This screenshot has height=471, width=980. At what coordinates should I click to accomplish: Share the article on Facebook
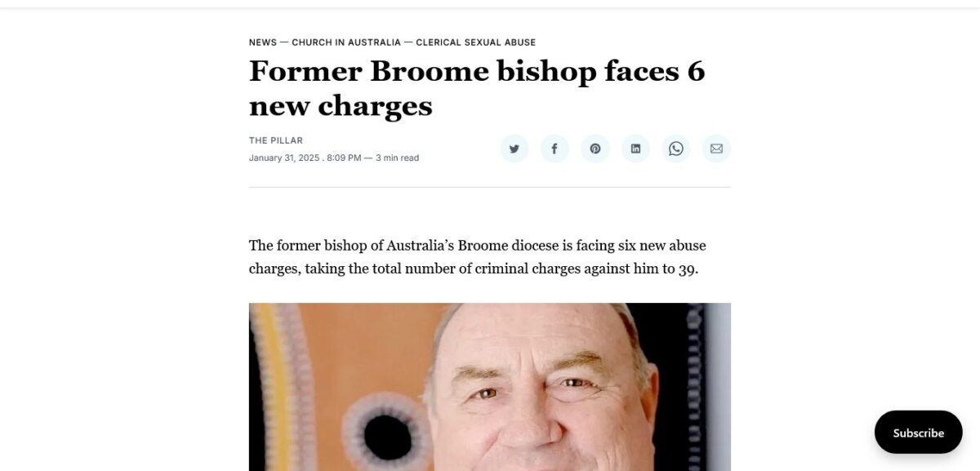point(555,149)
